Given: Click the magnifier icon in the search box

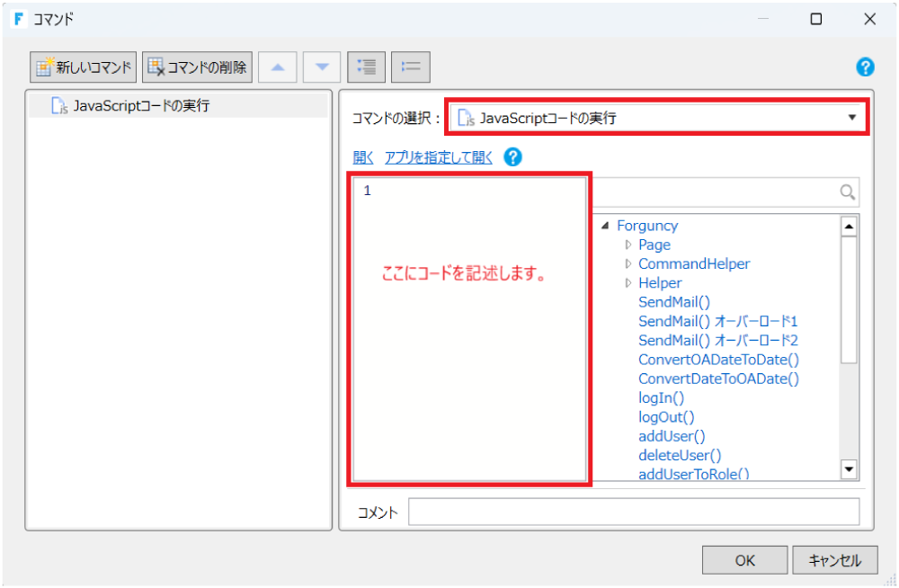Looking at the screenshot, I should tap(846, 192).
